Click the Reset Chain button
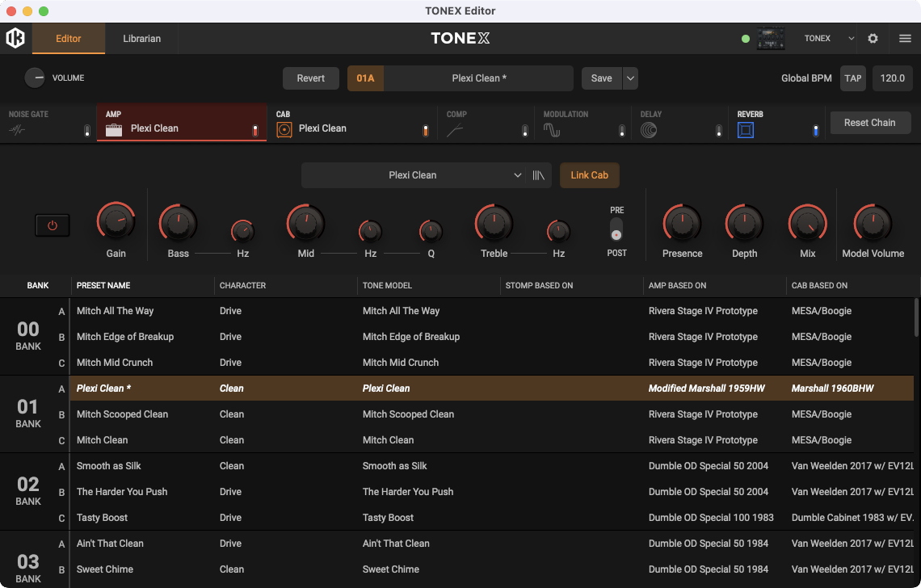 point(869,123)
